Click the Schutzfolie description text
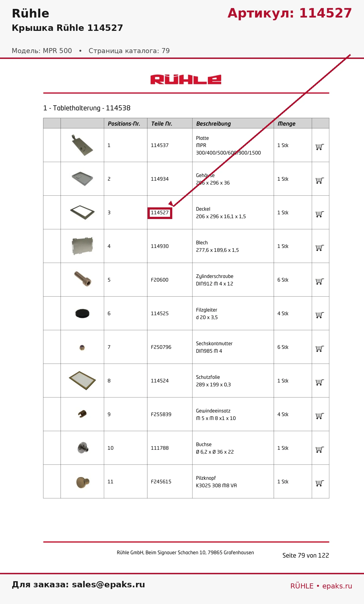The width and height of the screenshot is (364, 604). 213,381
